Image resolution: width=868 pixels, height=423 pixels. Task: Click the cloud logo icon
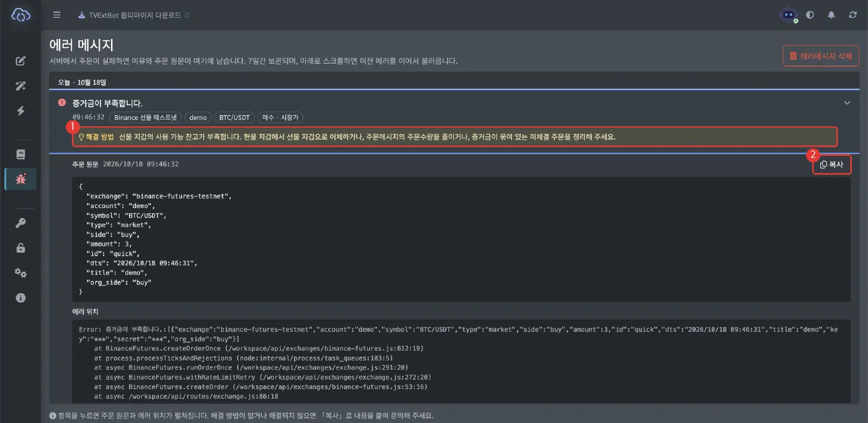point(20,15)
